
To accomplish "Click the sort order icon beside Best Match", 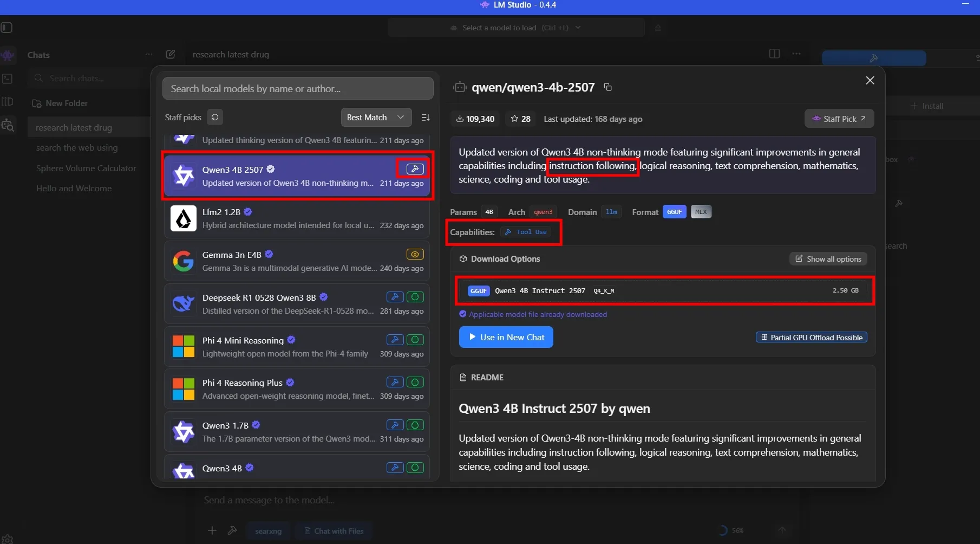I will 426,118.
